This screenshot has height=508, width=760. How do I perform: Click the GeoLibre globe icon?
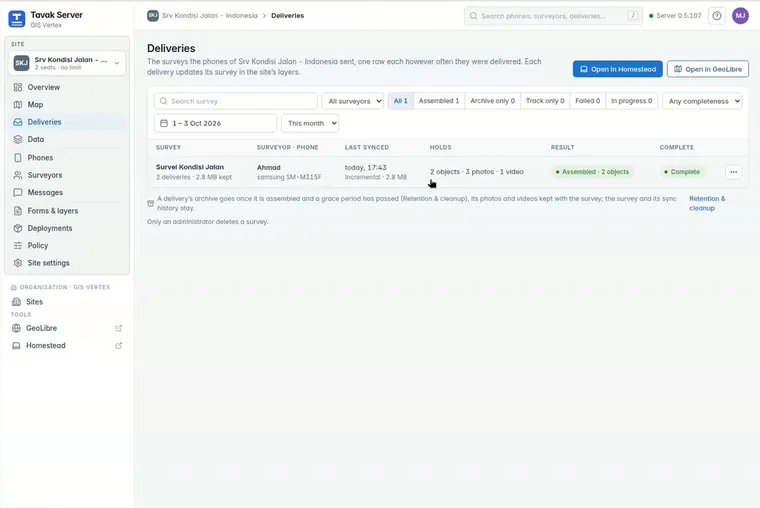[16, 328]
